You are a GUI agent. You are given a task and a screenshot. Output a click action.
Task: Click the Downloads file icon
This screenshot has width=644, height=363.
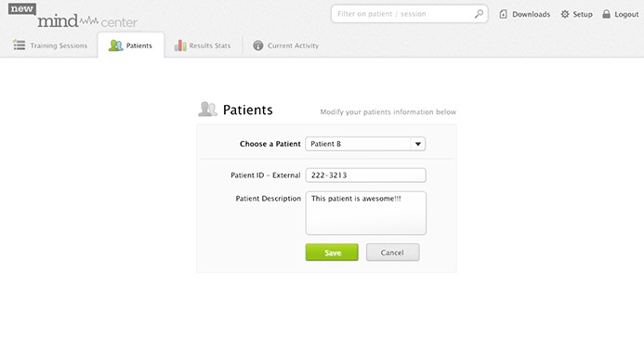click(x=503, y=14)
